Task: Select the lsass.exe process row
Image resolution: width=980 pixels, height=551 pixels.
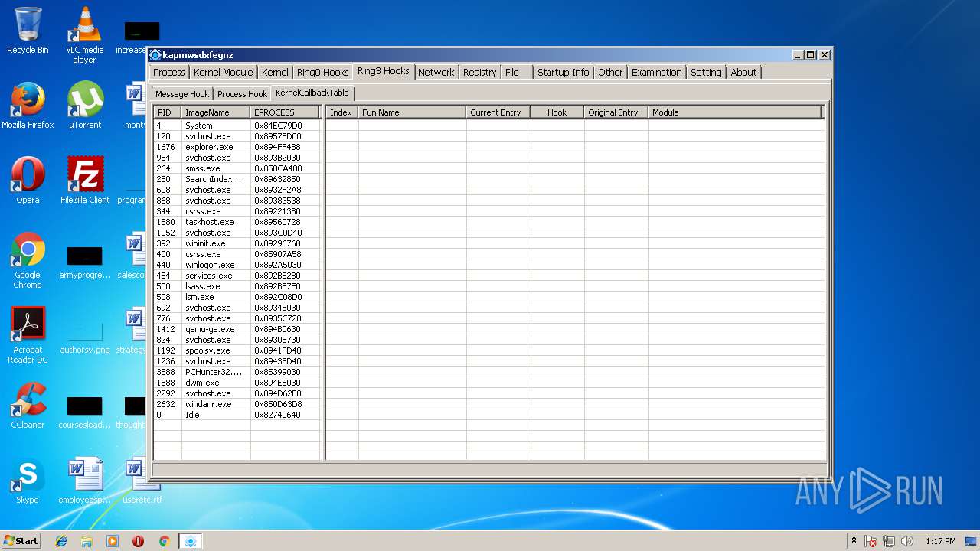Action: click(x=237, y=286)
